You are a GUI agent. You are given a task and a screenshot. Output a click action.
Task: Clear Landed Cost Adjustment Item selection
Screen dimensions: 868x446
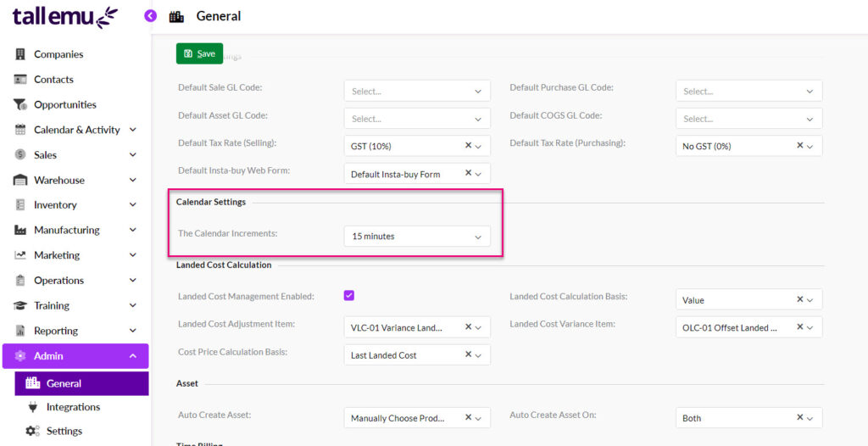coord(468,327)
